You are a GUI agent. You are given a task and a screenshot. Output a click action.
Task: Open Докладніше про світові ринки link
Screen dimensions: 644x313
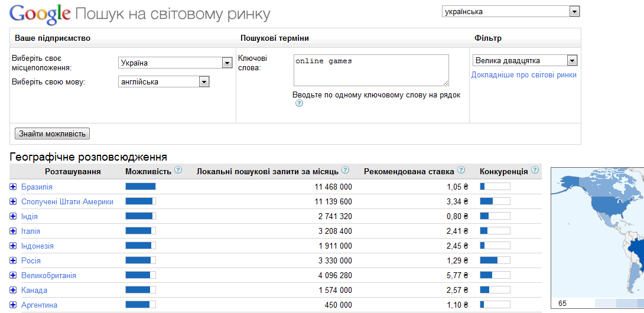point(523,75)
